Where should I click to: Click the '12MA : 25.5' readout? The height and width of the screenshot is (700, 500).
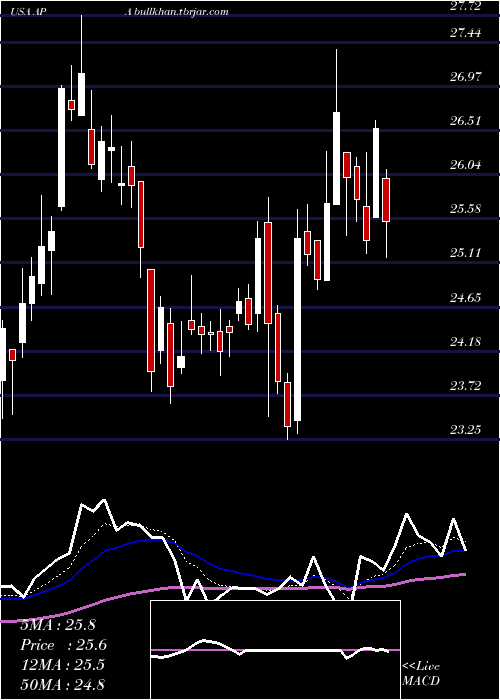tap(62, 665)
